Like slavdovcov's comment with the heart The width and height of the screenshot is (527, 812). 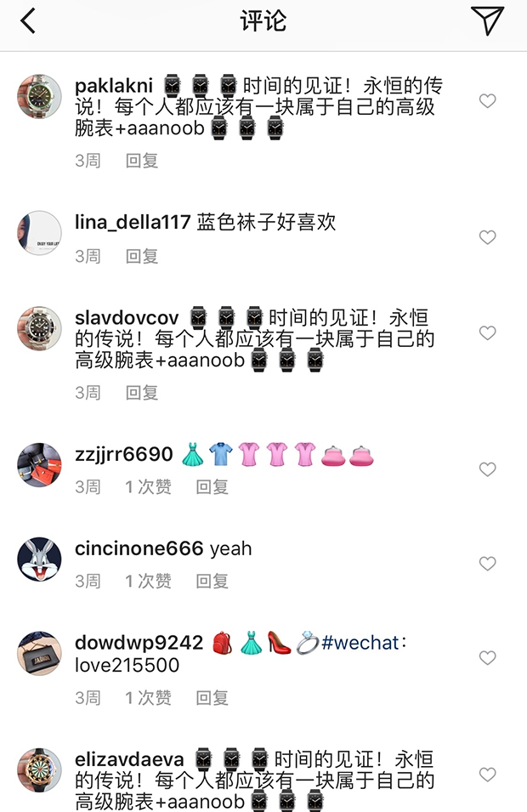[488, 332]
